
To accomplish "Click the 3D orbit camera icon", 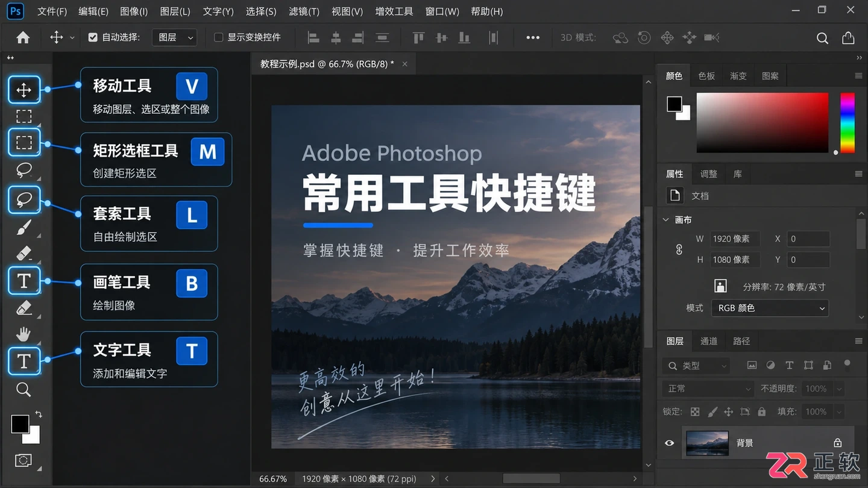I will click(620, 38).
